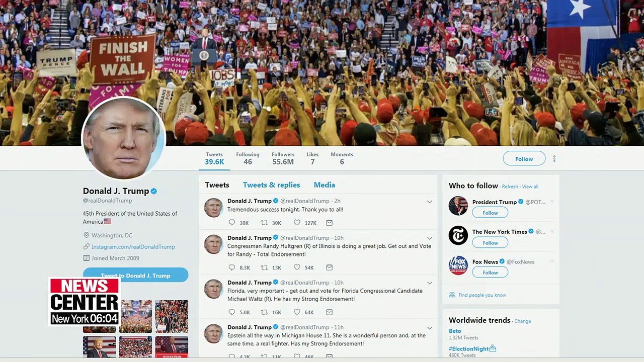The image size is (644, 362).
Task: Open chevron menu on Michael Waltz tweet
Action: point(430,283)
